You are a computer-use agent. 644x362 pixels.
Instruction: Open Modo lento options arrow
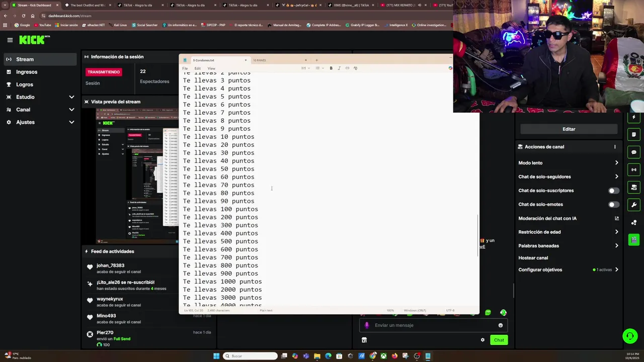(616, 163)
